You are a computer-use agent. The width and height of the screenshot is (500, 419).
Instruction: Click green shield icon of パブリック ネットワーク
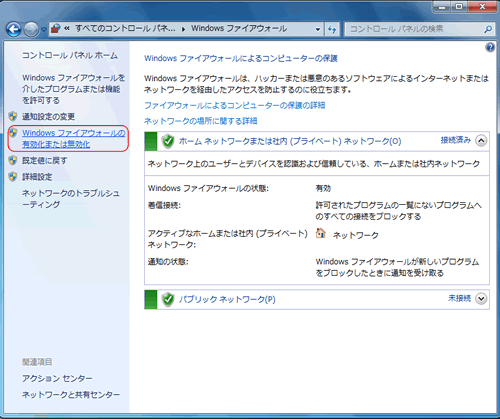coord(168,299)
